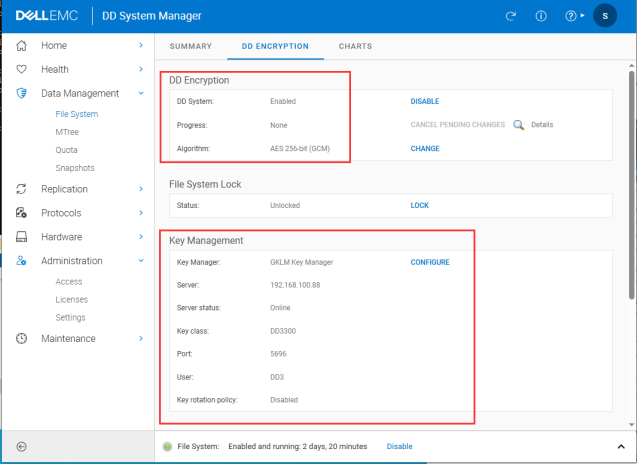Click LOCK for File System Lock

pyautogui.click(x=419, y=206)
